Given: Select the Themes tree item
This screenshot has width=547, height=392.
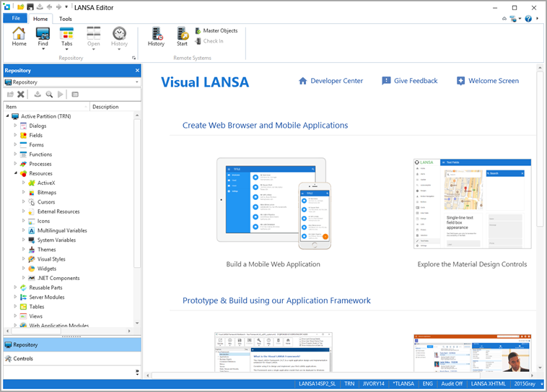Looking at the screenshot, I should click(46, 250).
